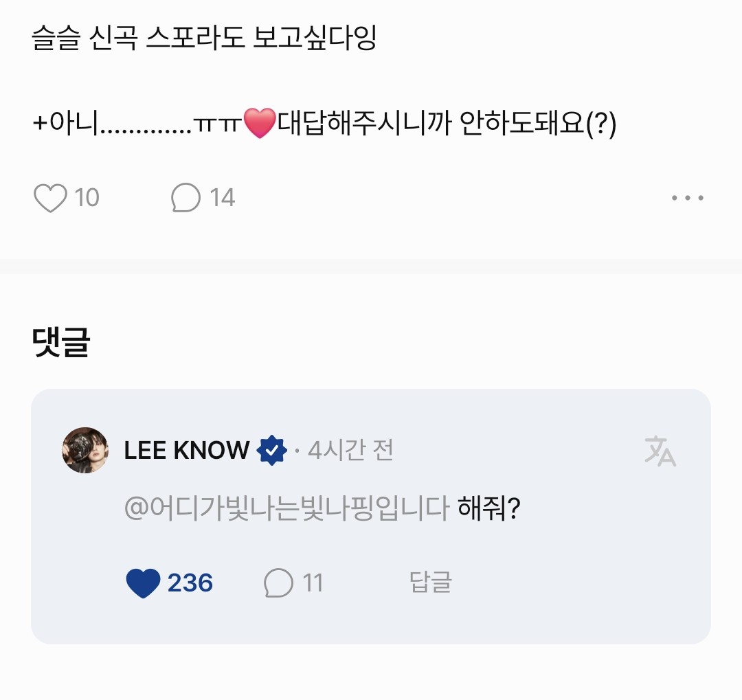Viewport: 742px width, 700px height.
Task: Open the post's comments via speech bubble icon
Action: pyautogui.click(x=185, y=199)
